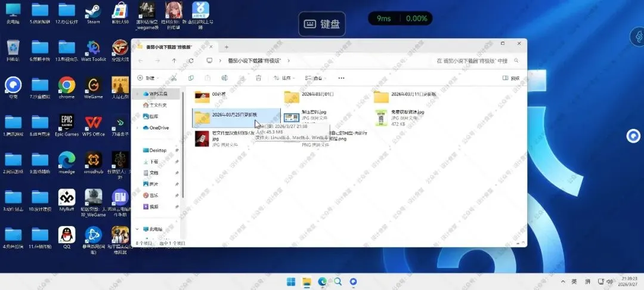This screenshot has height=290, width=644.
Task: Click the 9ms latency indicator
Action: point(383,18)
